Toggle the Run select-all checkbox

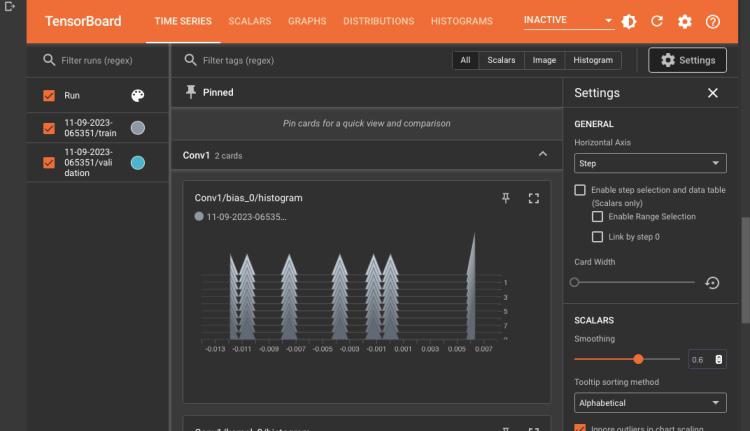click(x=49, y=95)
